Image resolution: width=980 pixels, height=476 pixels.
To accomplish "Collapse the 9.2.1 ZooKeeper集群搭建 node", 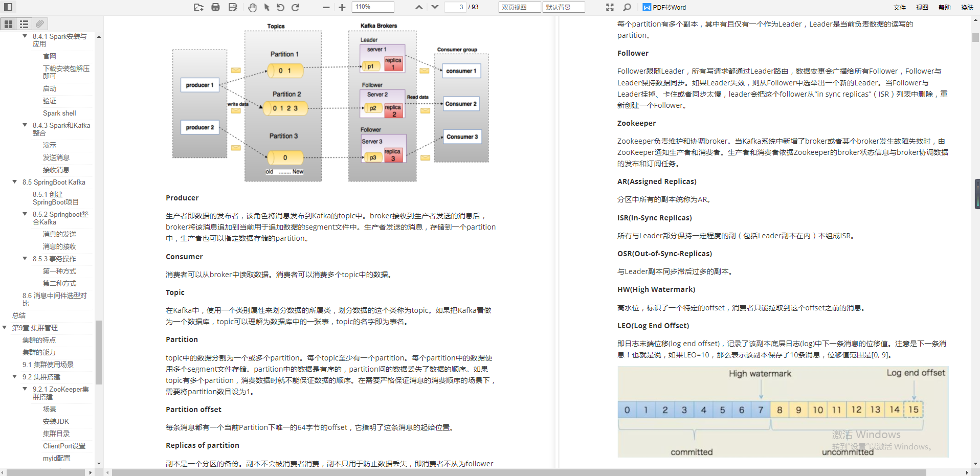I will [x=25, y=389].
